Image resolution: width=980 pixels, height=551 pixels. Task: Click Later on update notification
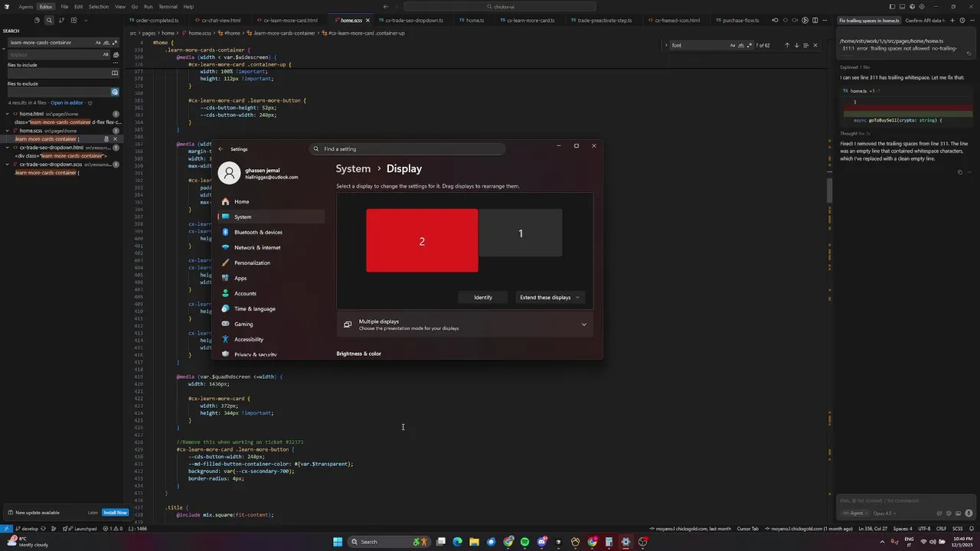pyautogui.click(x=93, y=513)
